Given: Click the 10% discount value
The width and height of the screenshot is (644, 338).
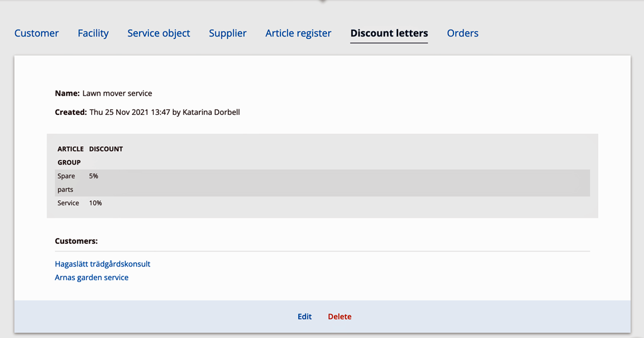Looking at the screenshot, I should point(96,203).
